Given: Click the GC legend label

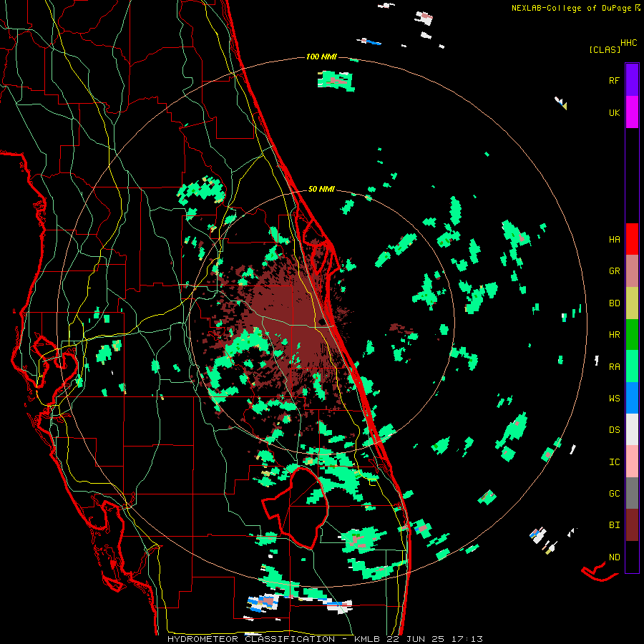Looking at the screenshot, I should 614,494.
